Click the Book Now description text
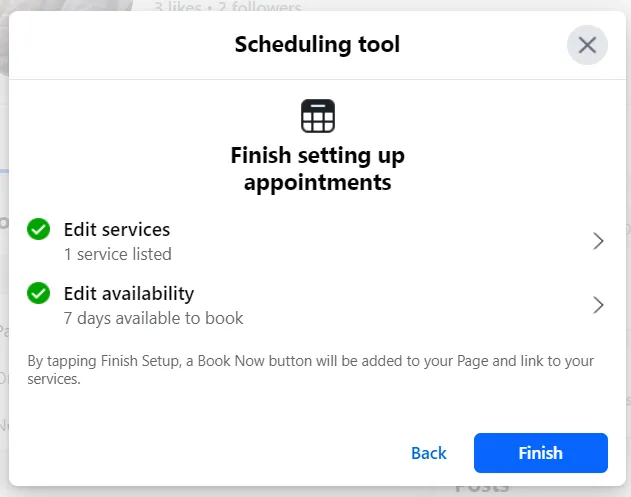The height and width of the screenshot is (497, 631). click(x=310, y=370)
